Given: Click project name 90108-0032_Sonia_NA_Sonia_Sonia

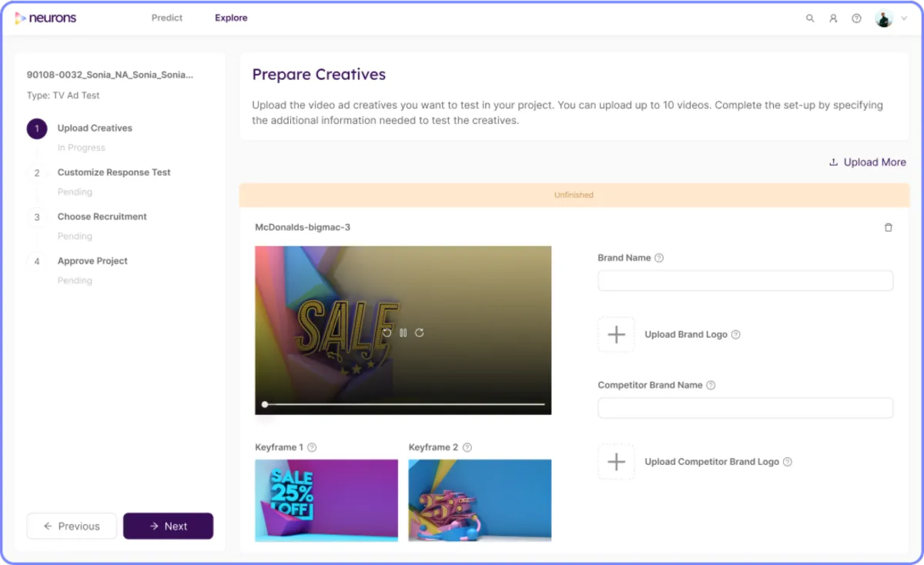Looking at the screenshot, I should pos(110,75).
